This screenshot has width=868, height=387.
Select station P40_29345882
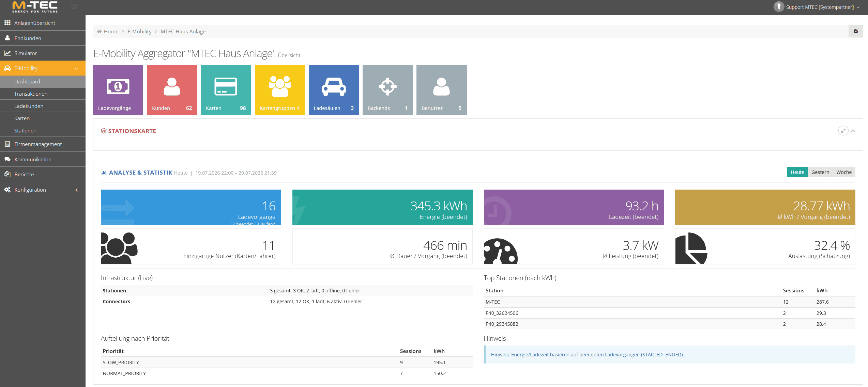pos(669,324)
